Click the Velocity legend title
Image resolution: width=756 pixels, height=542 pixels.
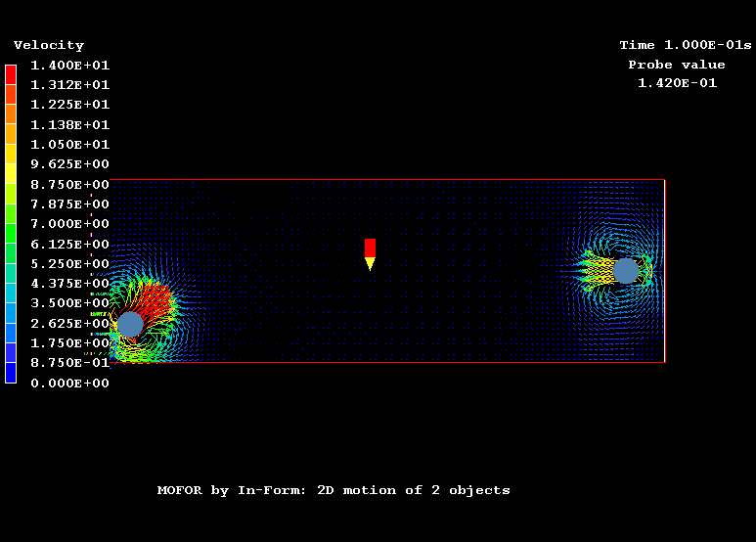[x=49, y=45]
